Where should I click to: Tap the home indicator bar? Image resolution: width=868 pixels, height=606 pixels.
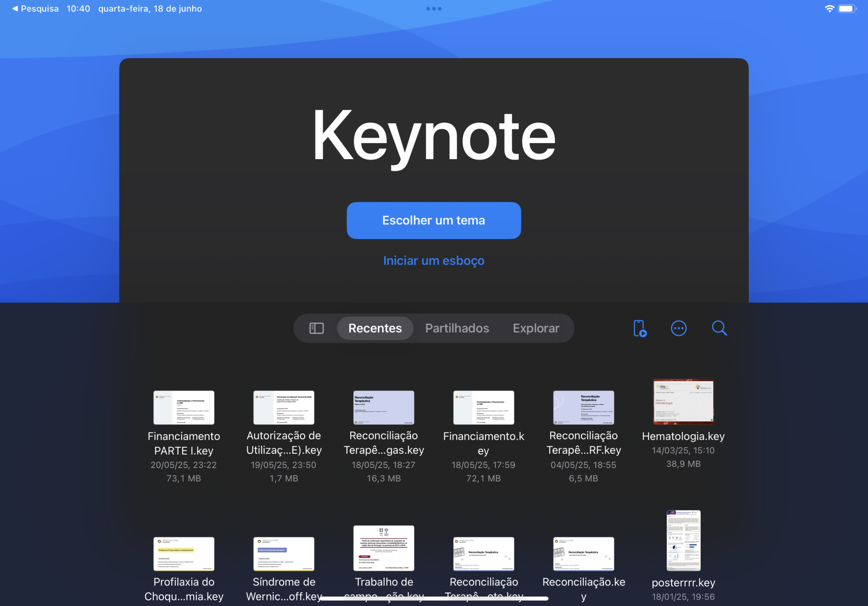click(434, 599)
